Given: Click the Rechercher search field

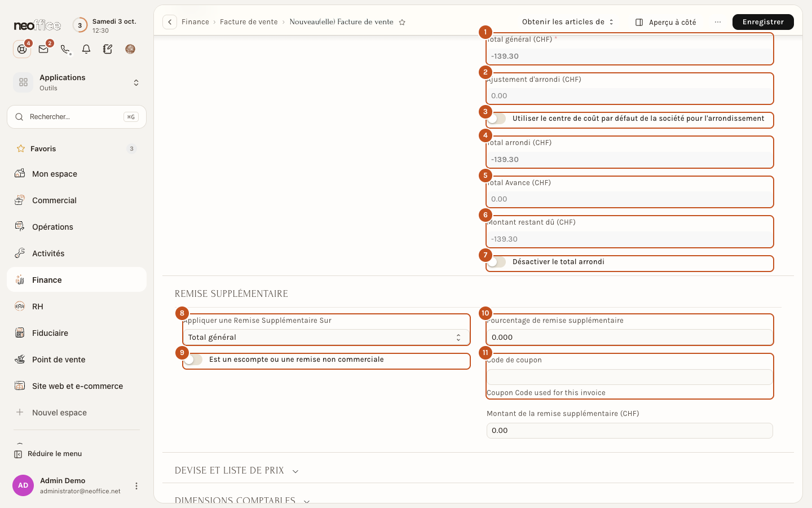Looking at the screenshot, I should 77,117.
